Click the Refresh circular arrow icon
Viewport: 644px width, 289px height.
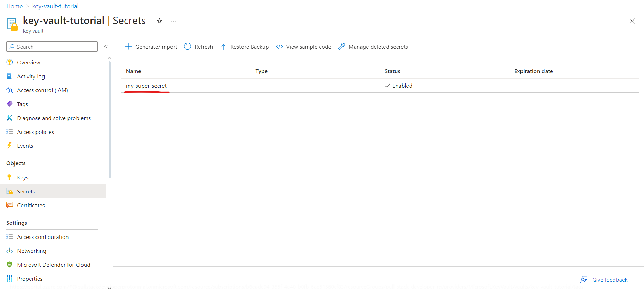(188, 46)
